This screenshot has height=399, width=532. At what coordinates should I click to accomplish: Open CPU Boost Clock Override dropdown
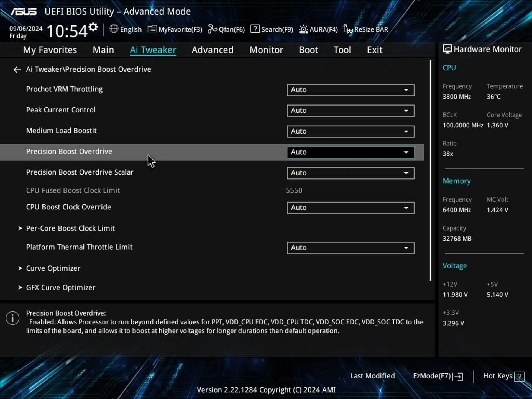pos(351,208)
